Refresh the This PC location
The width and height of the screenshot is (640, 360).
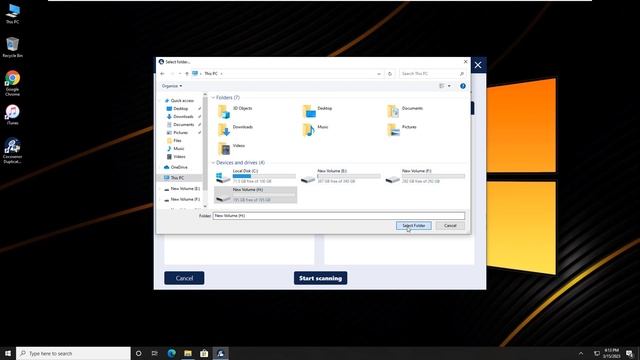click(x=390, y=74)
